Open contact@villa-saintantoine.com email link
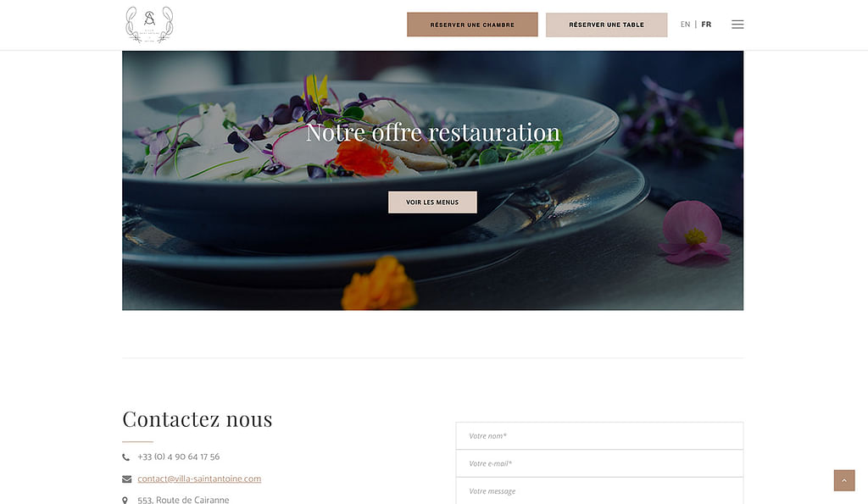 tap(199, 479)
